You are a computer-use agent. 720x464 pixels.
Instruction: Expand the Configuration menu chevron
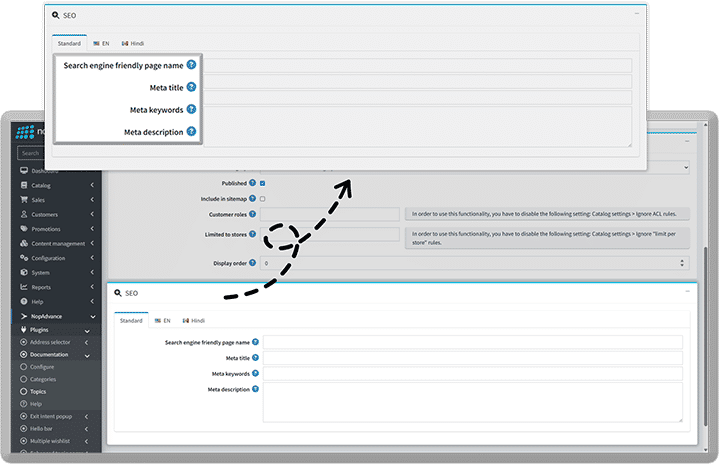(92, 257)
